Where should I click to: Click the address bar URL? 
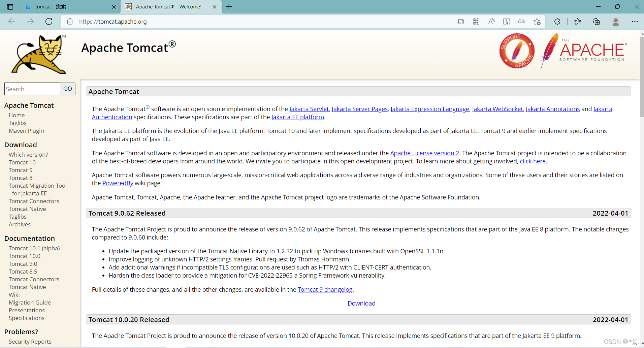pos(113,22)
